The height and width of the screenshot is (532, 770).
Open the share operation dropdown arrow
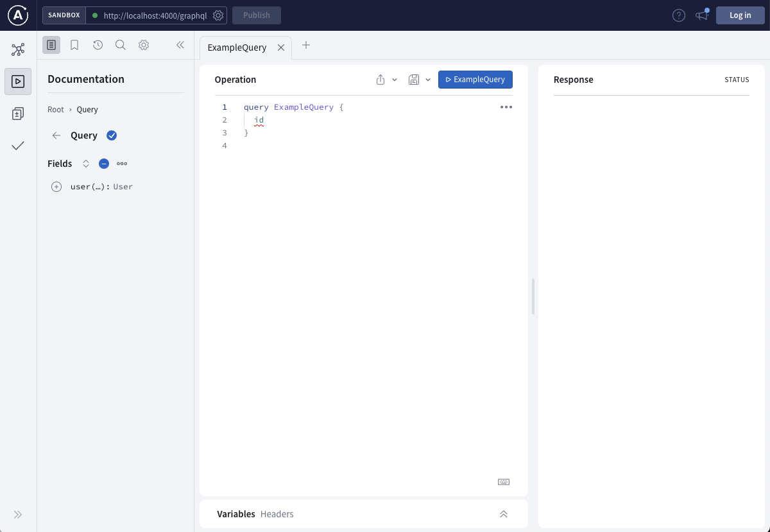[395, 80]
